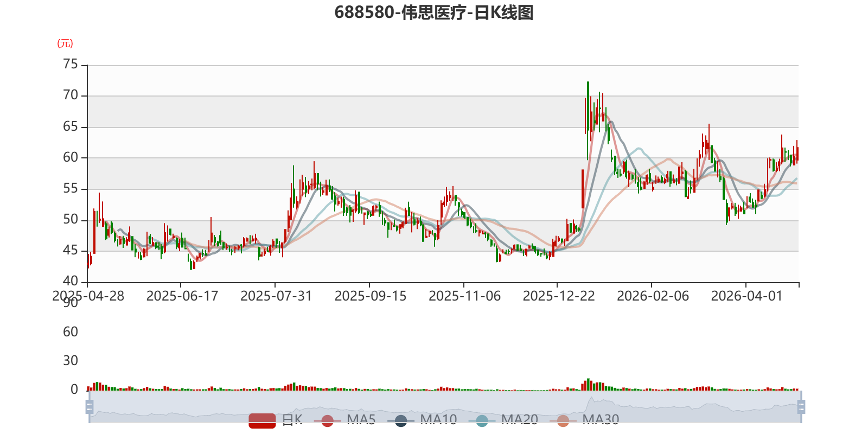
Task: Click the 2026-04-01 date axis label
Action: pyautogui.click(x=747, y=296)
